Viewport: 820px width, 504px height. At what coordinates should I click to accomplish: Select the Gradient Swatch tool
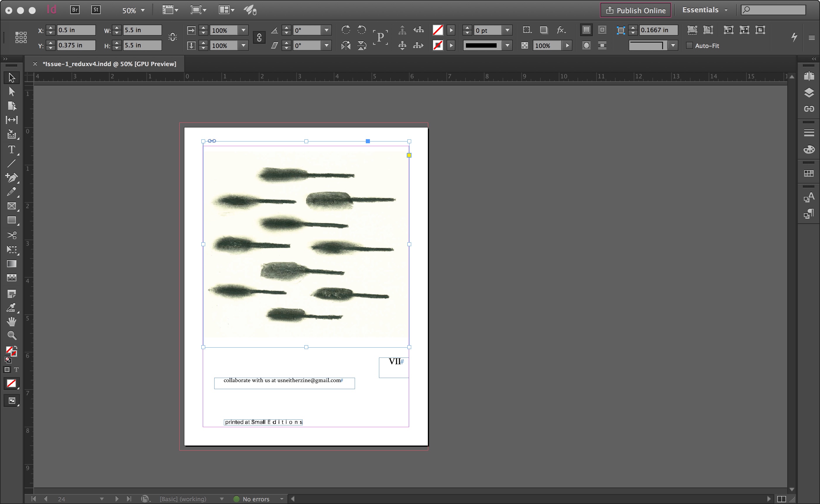(x=11, y=264)
